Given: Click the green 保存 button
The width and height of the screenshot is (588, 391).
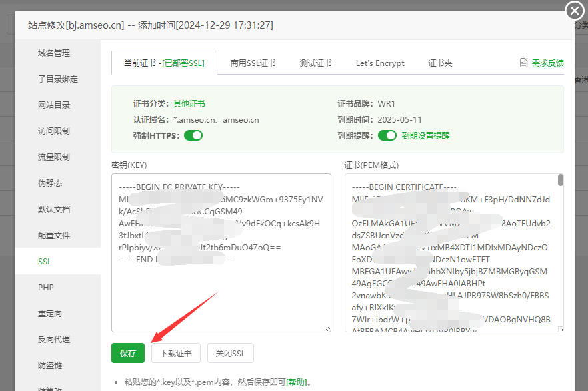Looking at the screenshot, I should point(128,353).
